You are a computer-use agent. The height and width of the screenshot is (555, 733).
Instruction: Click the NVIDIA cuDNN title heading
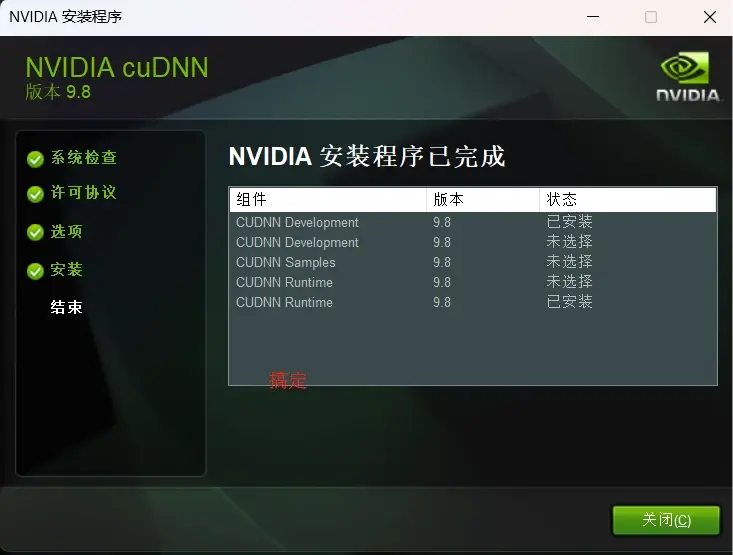[x=117, y=67]
